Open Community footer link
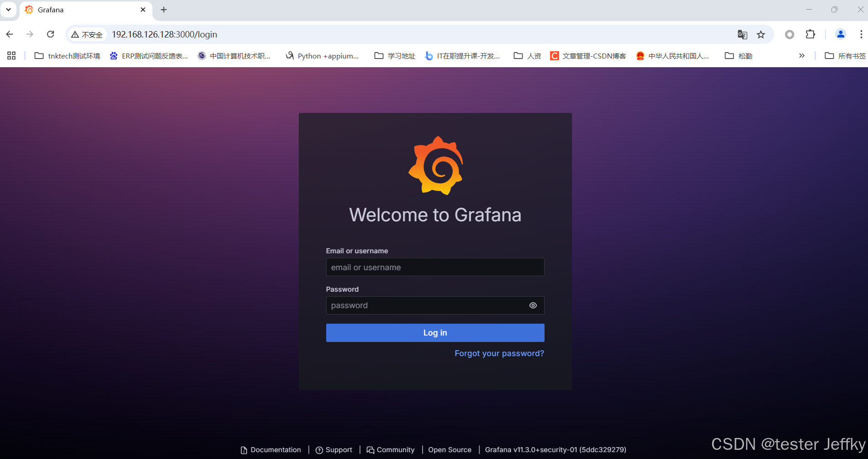The height and width of the screenshot is (459, 868). click(x=391, y=450)
